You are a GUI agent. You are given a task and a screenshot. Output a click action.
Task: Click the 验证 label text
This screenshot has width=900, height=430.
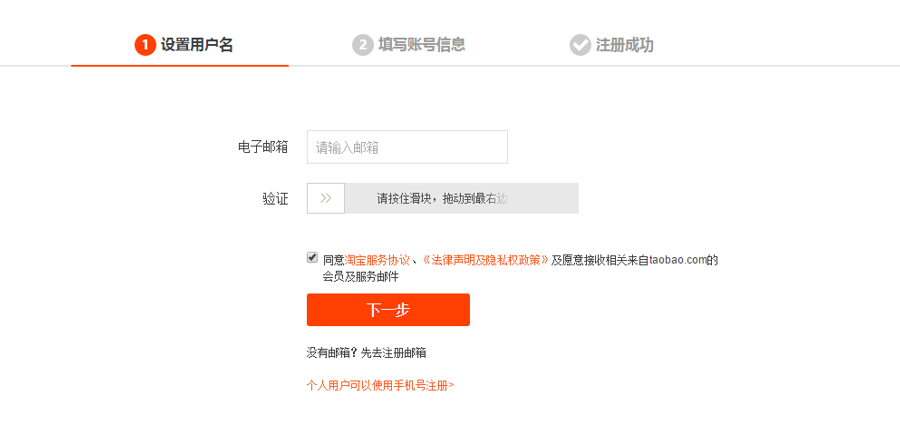point(276,199)
